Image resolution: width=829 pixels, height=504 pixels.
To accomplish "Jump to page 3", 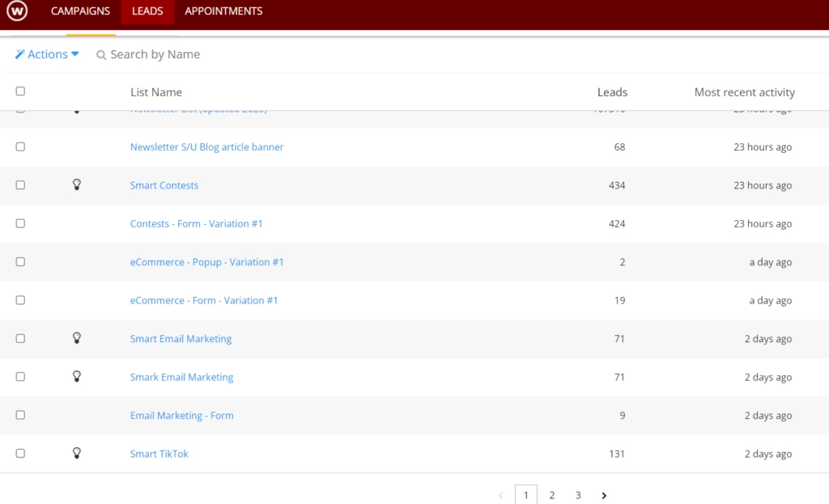I will [x=578, y=496].
